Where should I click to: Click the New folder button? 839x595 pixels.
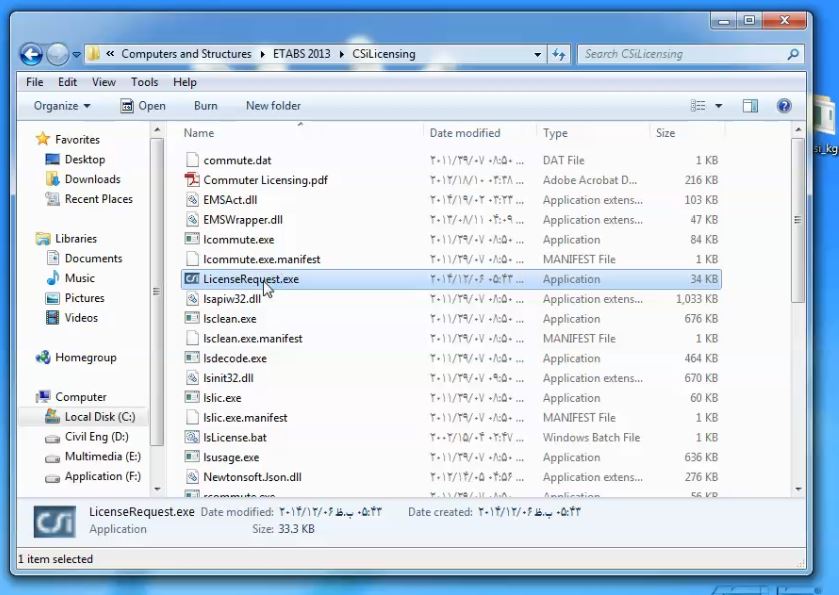click(x=273, y=106)
